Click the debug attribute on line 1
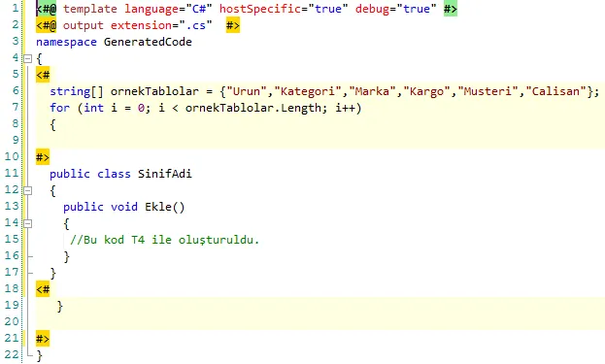Image resolution: width=605 pixels, height=364 pixels. (372, 9)
